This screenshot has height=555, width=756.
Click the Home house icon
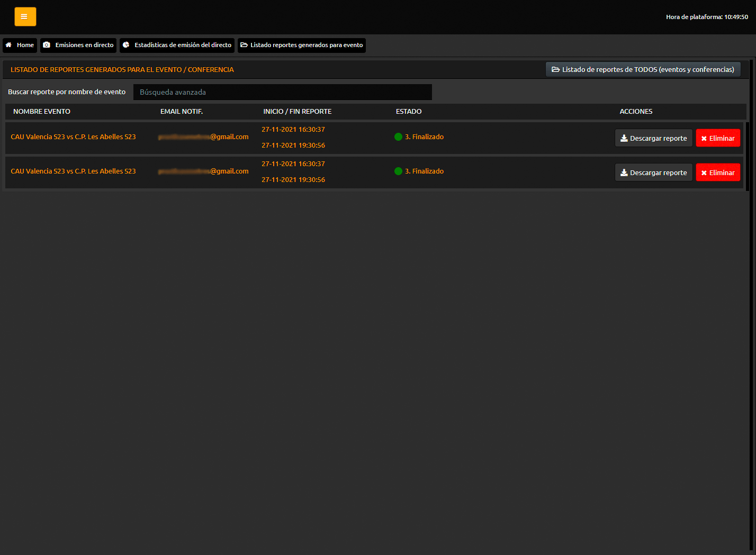(x=8, y=45)
